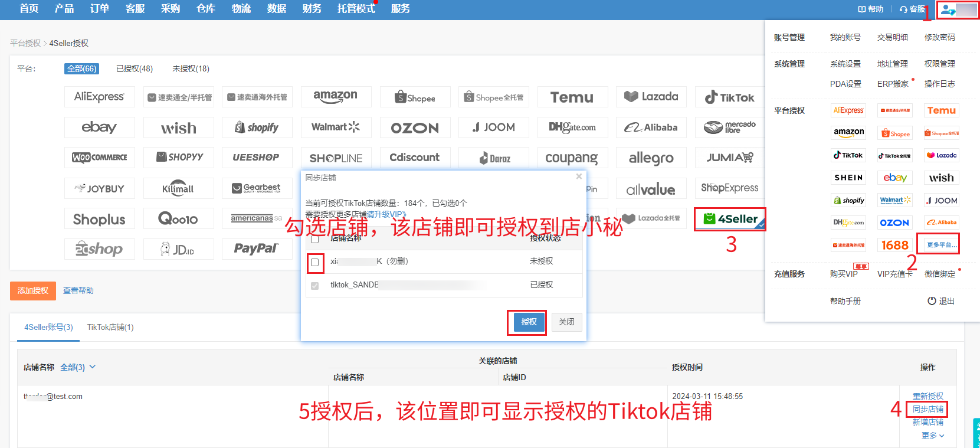Viewport: 980px width, 448px height.
Task: Open the ebay platform tile in grid
Action: pos(99,127)
